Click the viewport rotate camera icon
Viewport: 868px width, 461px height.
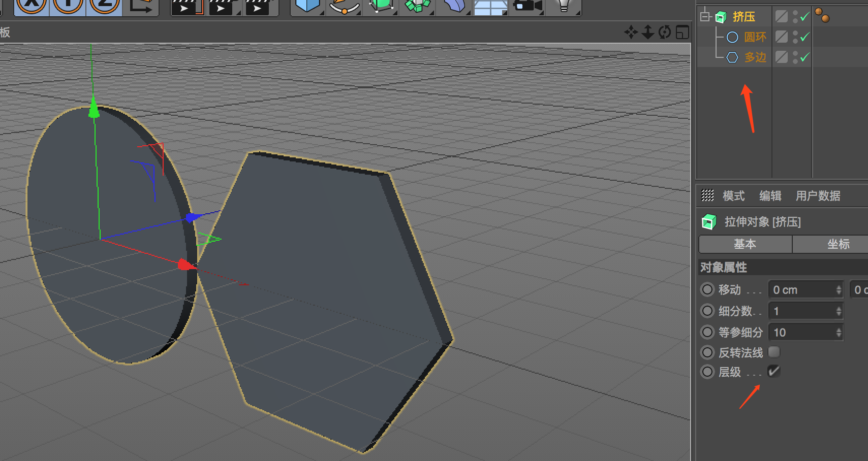pos(665,32)
